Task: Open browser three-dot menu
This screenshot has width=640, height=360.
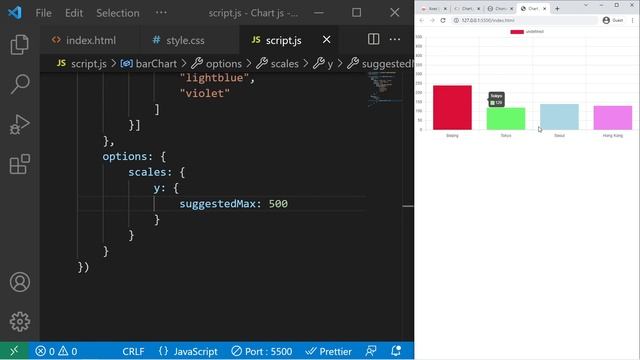Action: (633, 20)
